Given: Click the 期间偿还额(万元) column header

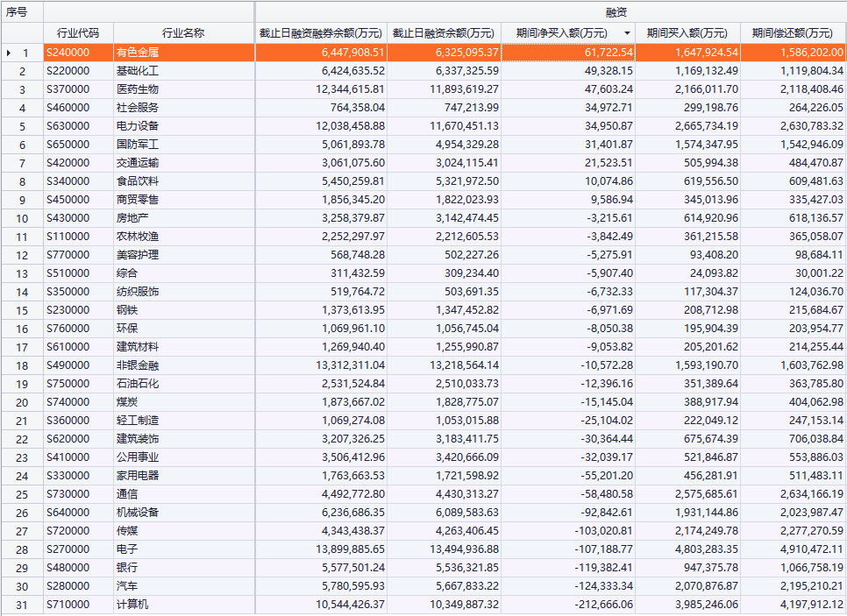Looking at the screenshot, I should point(793,33).
